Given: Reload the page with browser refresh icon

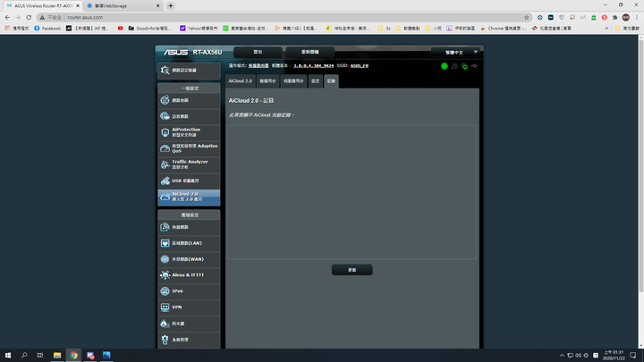Looking at the screenshot, I should click(29, 17).
